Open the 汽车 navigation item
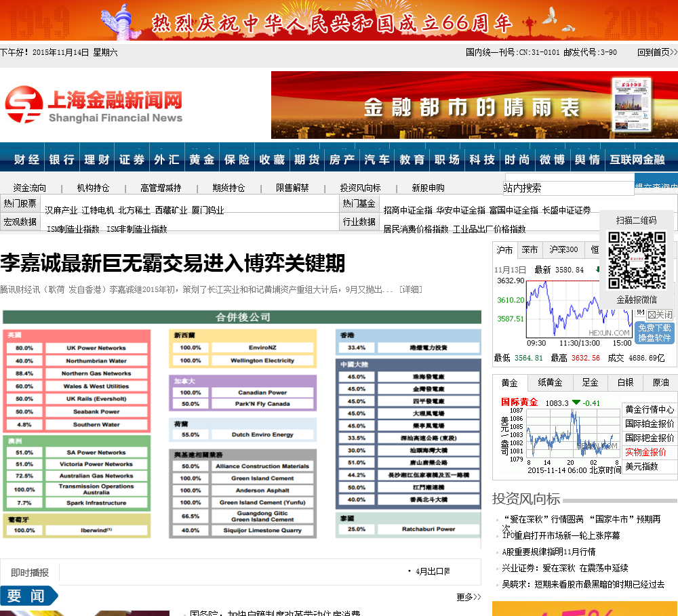Image resolution: width=678 pixels, height=616 pixels. [x=376, y=159]
